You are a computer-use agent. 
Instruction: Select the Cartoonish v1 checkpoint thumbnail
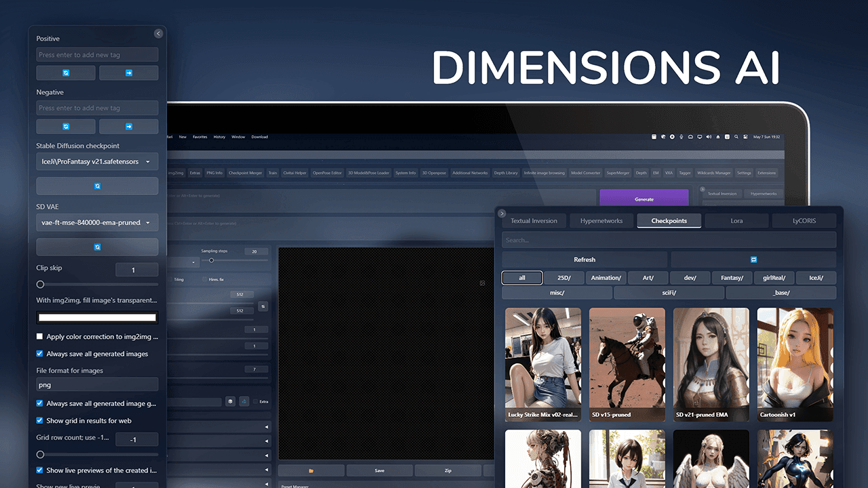tap(795, 365)
